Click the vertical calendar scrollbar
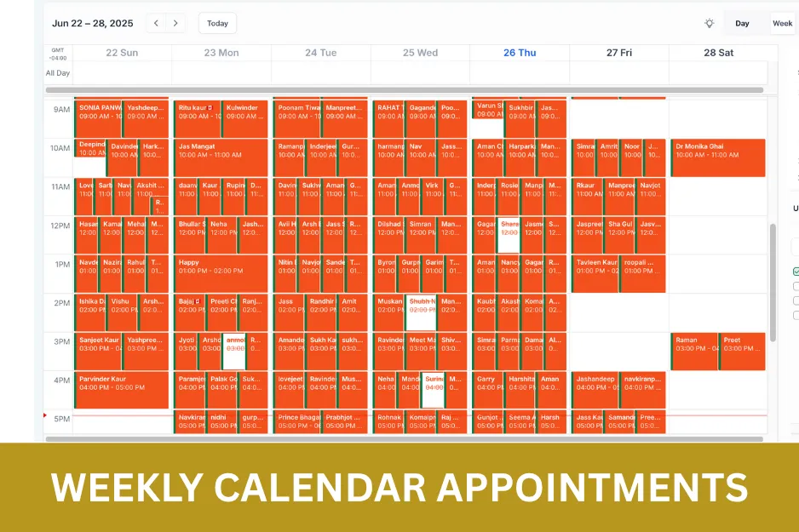The height and width of the screenshot is (532, 799). pyautogui.click(x=773, y=283)
